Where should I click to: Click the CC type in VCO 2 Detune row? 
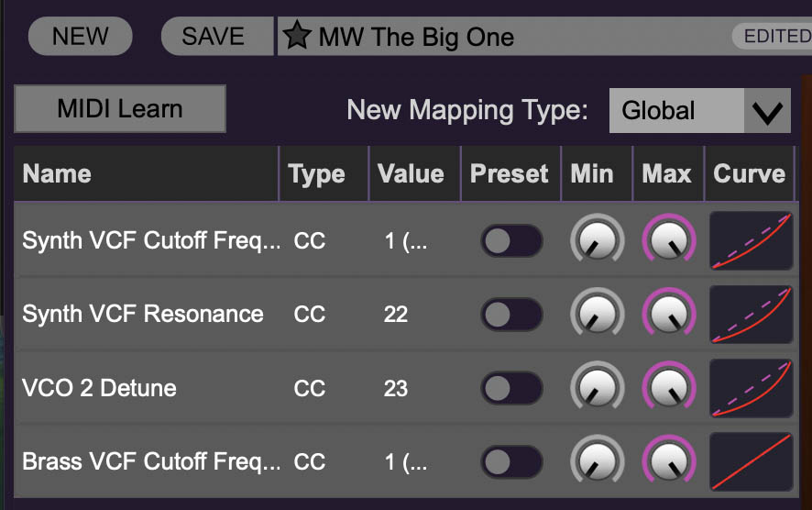tap(310, 388)
